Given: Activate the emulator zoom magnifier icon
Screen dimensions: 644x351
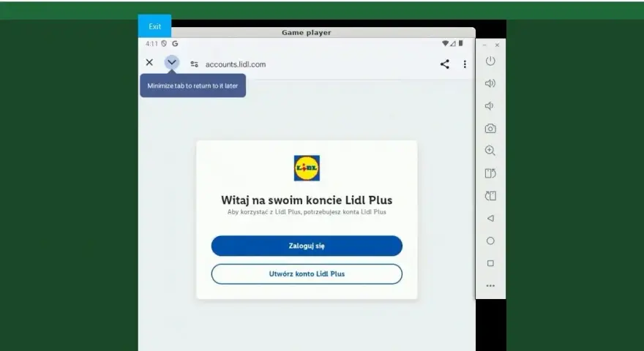Looking at the screenshot, I should coord(490,151).
